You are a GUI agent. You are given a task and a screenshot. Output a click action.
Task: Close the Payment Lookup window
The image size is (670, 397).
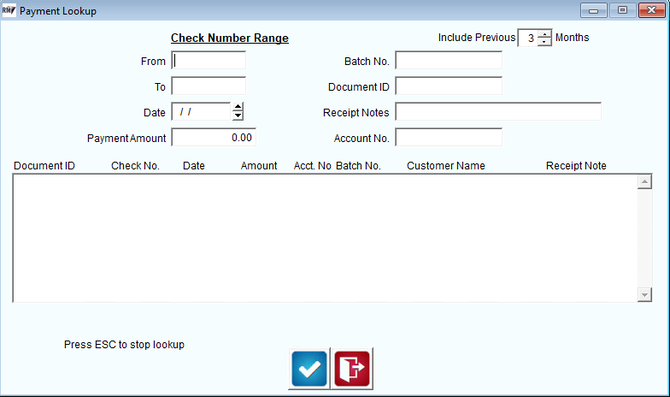point(652,10)
